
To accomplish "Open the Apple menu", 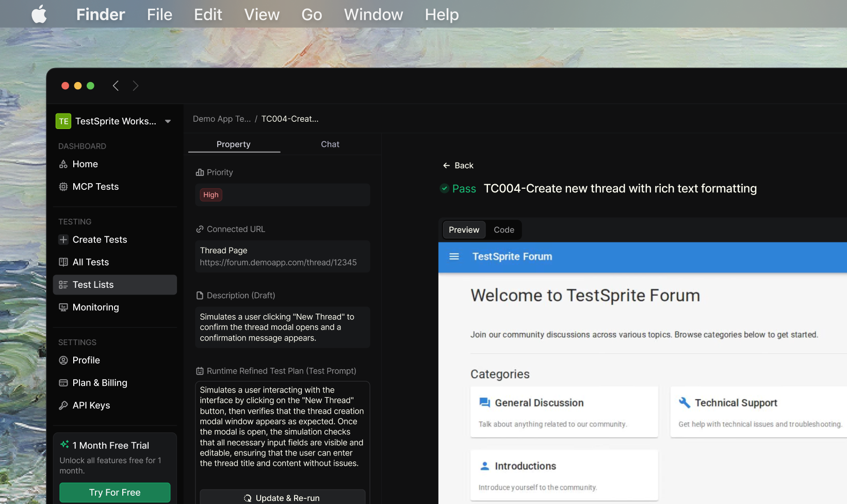I will (39, 14).
